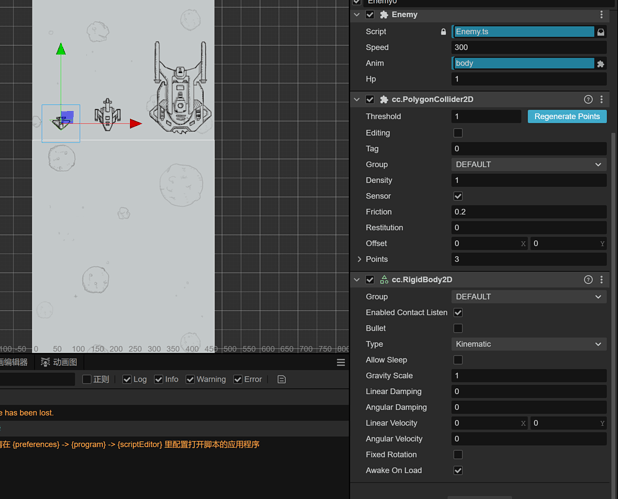Toggle RigidBody2D component enabled checkbox
Screen dimensions: 618x499
(x=370, y=279)
